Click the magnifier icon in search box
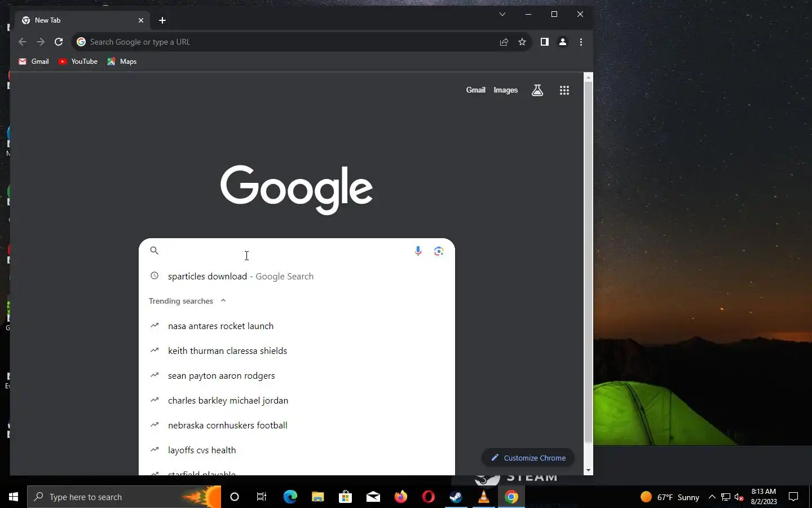 click(x=154, y=251)
